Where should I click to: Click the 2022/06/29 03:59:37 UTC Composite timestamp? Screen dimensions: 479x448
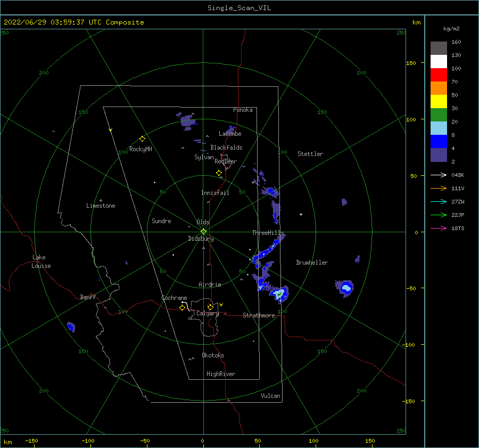[x=74, y=22]
